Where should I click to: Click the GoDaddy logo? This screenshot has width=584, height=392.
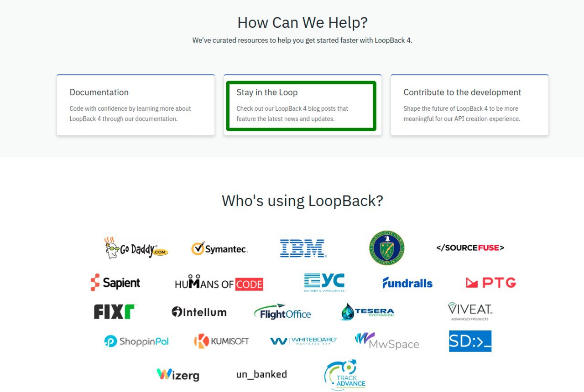[136, 248]
